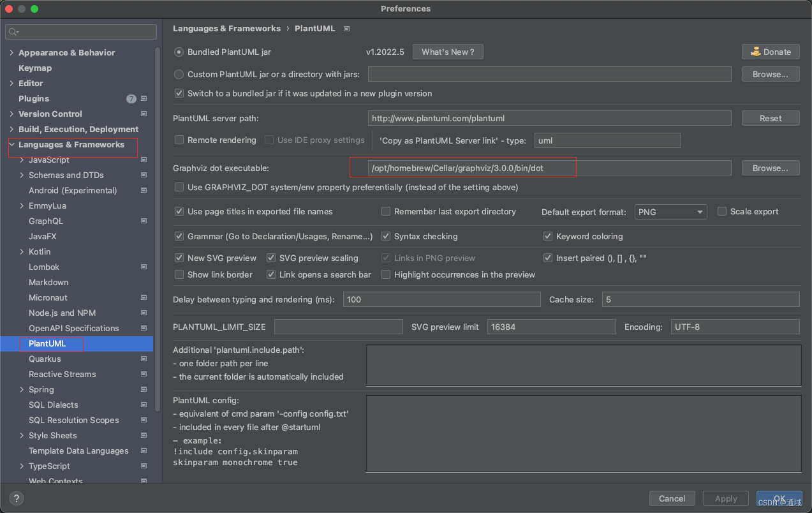Toggle Keyword coloring checkbox
The width and height of the screenshot is (812, 513).
pos(548,236)
